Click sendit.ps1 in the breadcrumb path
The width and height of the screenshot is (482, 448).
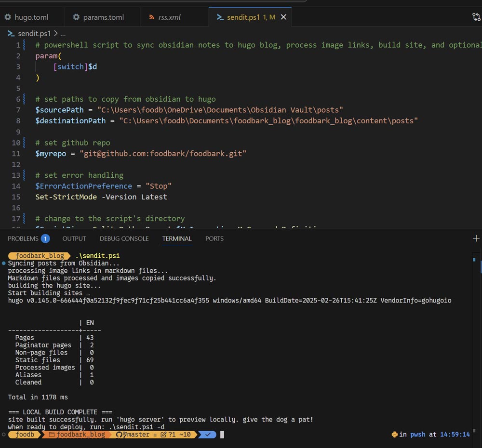(34, 34)
